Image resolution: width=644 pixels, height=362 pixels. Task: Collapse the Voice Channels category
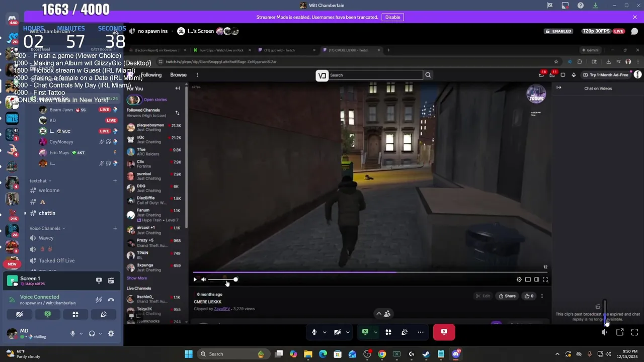click(47, 228)
